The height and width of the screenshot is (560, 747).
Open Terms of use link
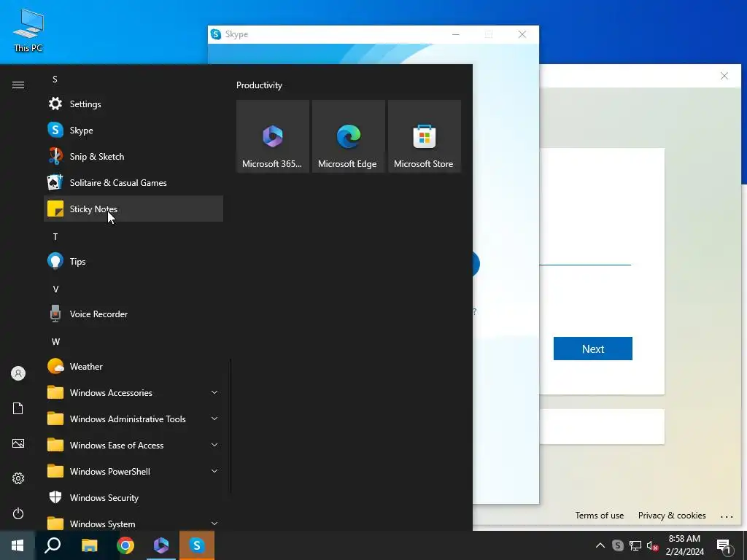pos(600,516)
